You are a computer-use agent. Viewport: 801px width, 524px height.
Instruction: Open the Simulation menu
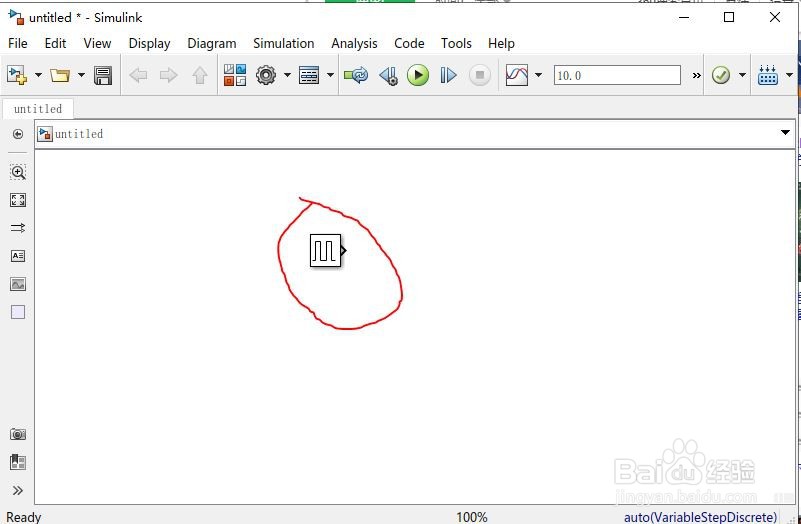click(x=284, y=43)
